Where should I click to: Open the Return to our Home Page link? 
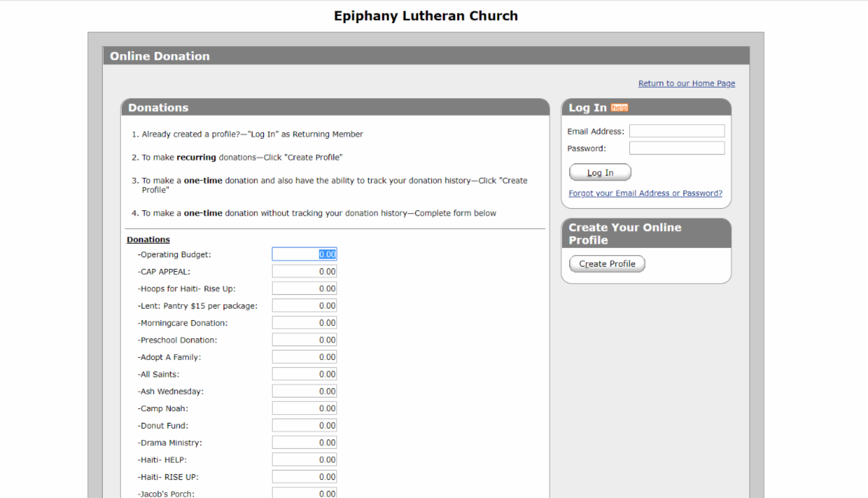click(x=686, y=83)
